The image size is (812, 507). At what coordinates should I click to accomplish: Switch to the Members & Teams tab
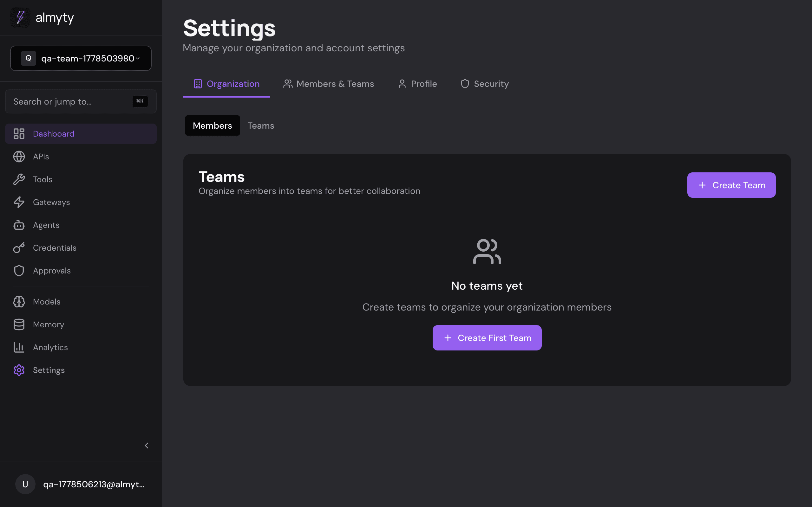329,84
